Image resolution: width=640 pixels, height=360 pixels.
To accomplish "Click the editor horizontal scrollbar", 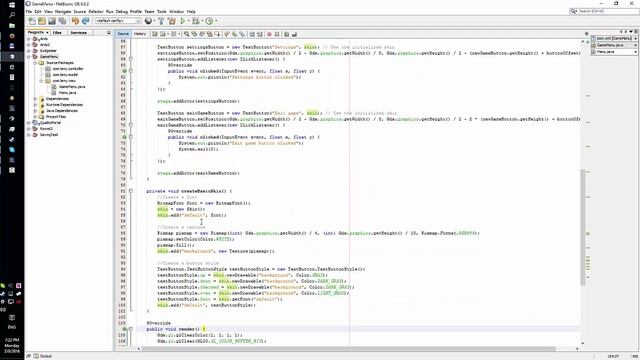I will [348, 349].
